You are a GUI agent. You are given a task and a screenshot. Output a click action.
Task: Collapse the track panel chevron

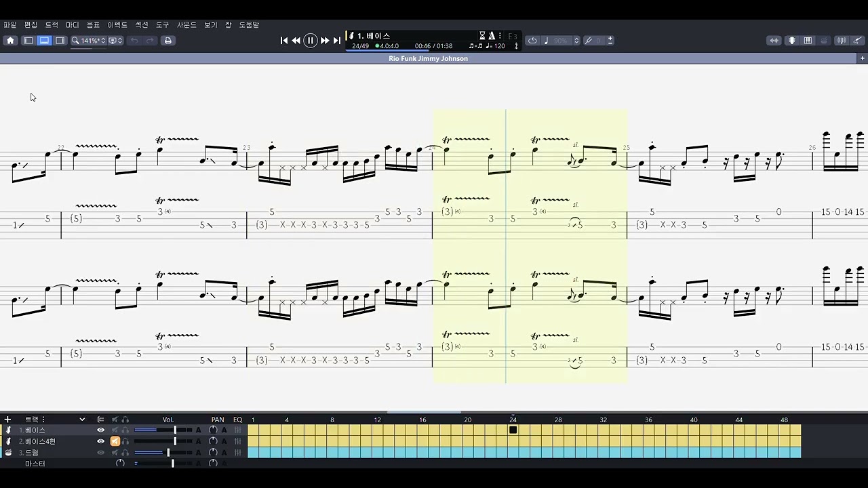pyautogui.click(x=82, y=420)
